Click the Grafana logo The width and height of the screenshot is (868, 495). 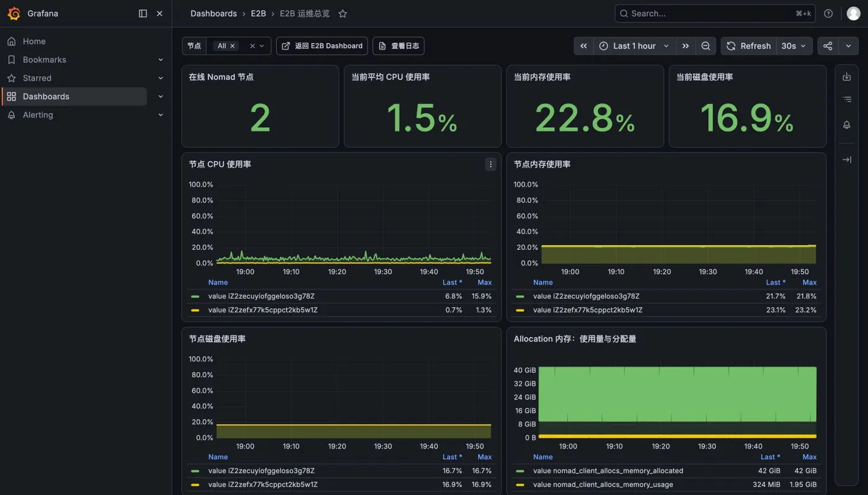14,14
